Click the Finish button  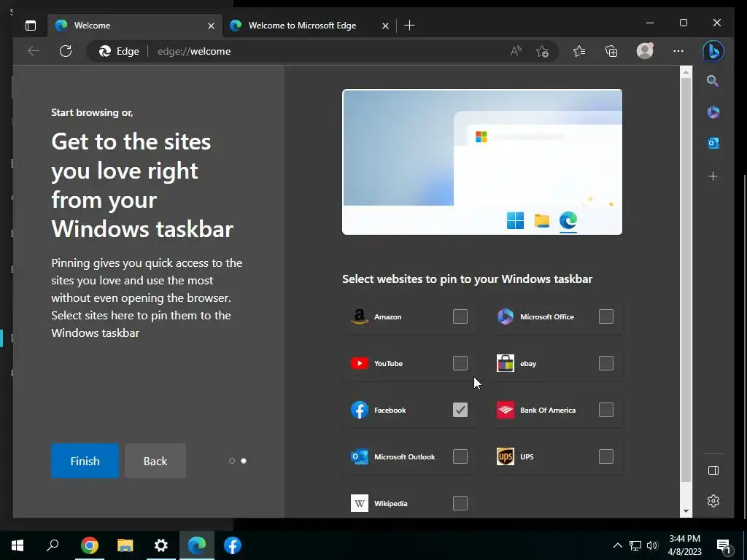85,461
